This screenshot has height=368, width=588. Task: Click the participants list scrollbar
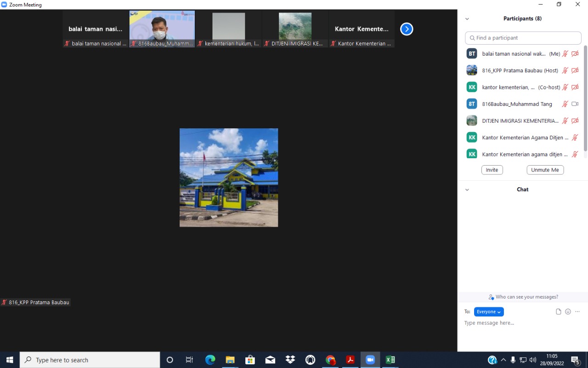(585, 97)
